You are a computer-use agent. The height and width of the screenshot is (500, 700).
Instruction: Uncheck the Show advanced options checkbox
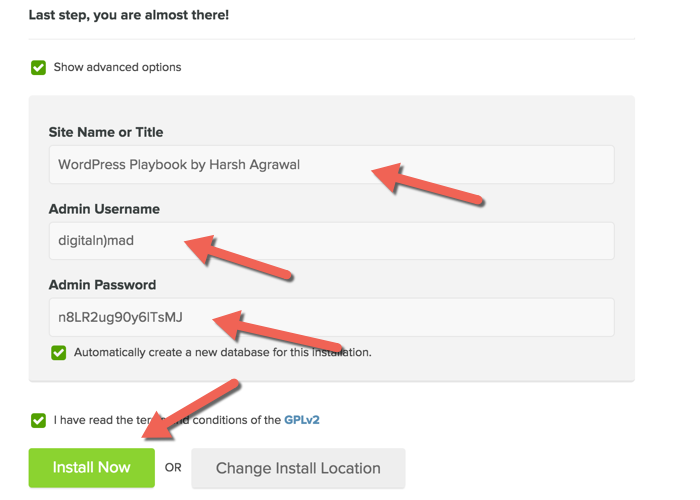coord(38,68)
